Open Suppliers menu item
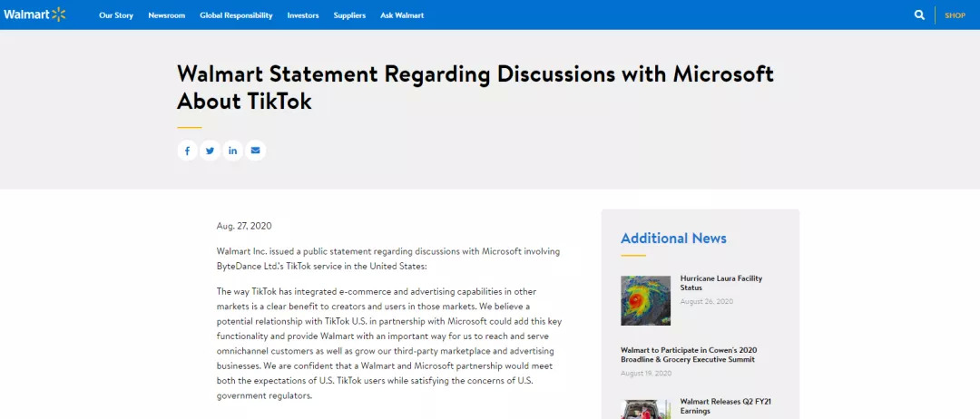Image resolution: width=980 pixels, height=419 pixels. [x=349, y=15]
